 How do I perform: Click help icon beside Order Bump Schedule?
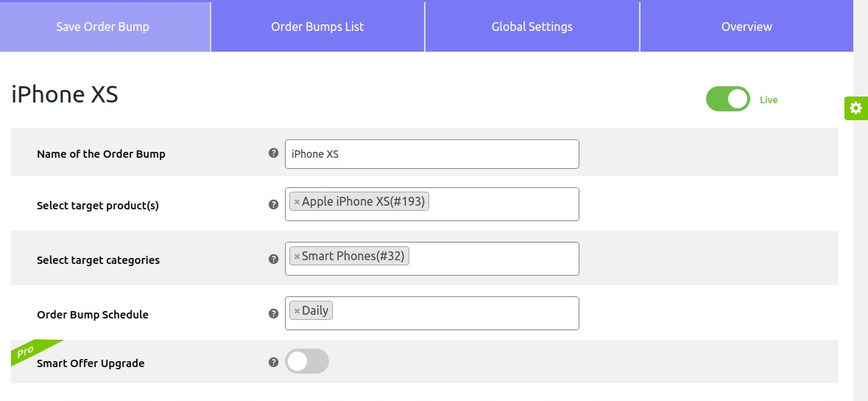[274, 313]
